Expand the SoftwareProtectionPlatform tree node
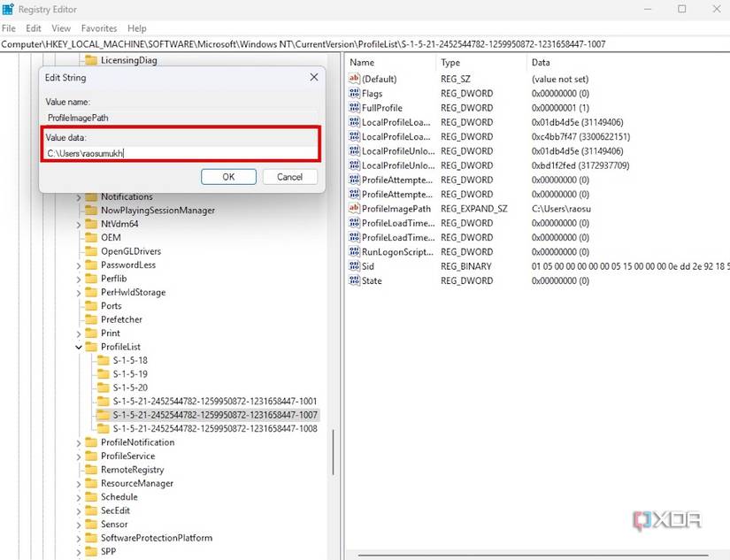 (78, 538)
